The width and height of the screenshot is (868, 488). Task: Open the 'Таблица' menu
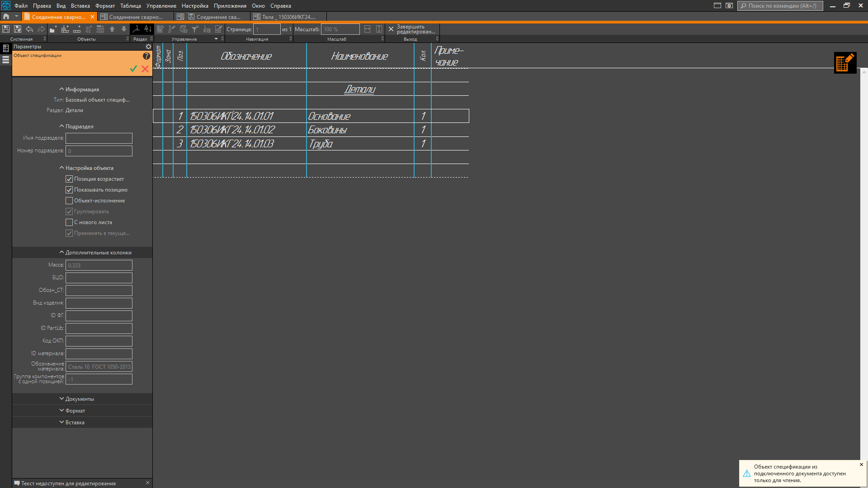pos(130,6)
